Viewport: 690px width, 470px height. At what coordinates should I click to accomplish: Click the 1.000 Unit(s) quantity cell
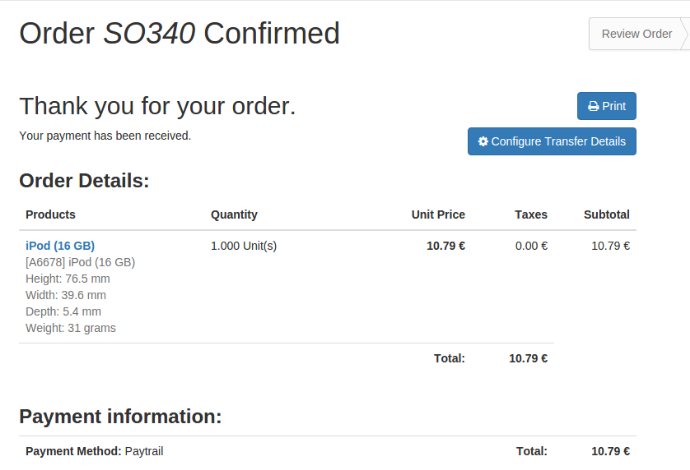coord(244,246)
